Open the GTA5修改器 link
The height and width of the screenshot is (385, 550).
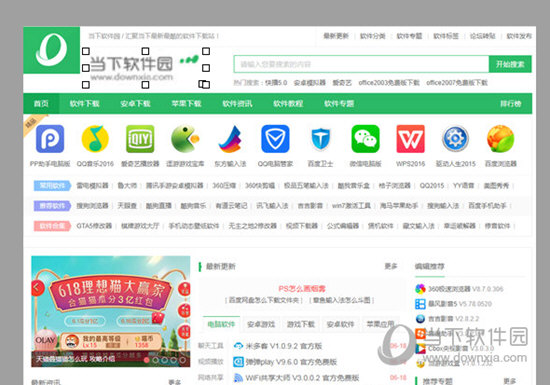coord(94,226)
